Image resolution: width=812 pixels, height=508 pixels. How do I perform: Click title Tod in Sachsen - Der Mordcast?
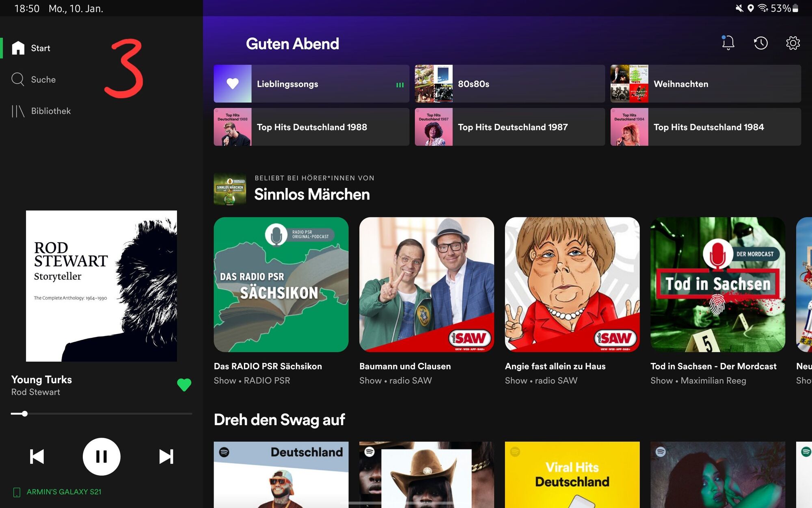713,366
